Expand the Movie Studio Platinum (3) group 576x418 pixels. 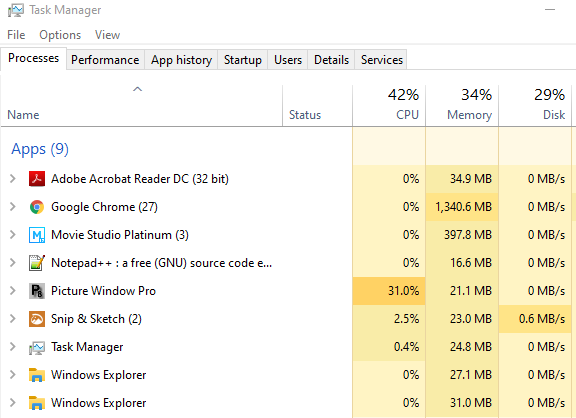click(12, 235)
